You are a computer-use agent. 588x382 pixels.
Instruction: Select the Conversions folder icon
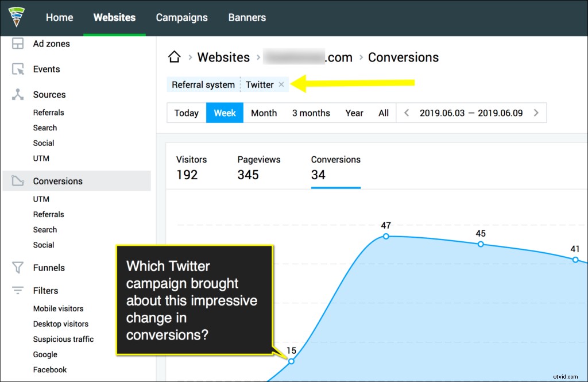pos(17,180)
